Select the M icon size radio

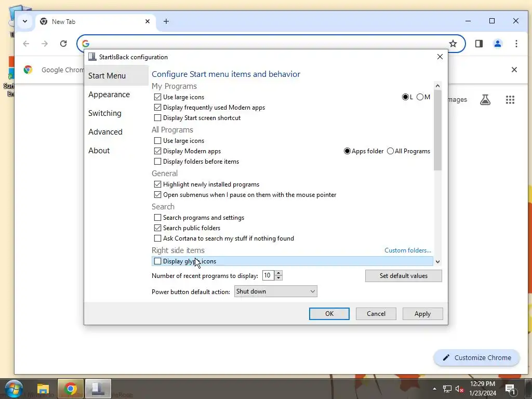click(x=420, y=97)
